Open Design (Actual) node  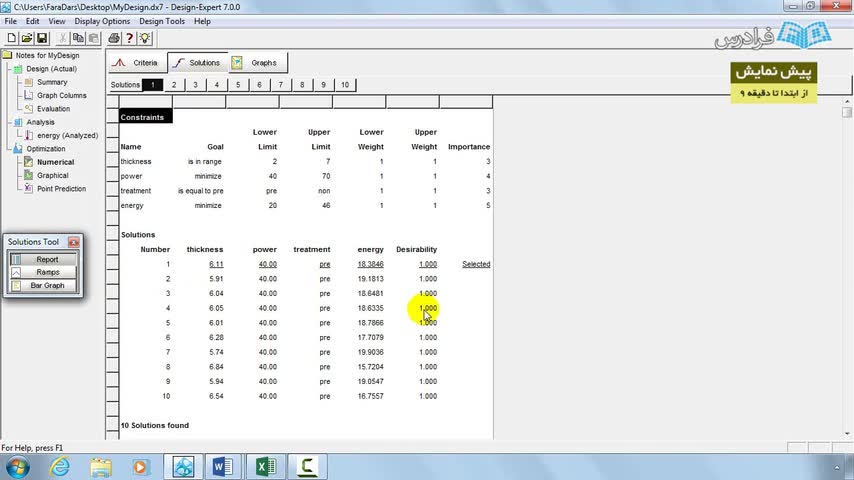(x=52, y=69)
